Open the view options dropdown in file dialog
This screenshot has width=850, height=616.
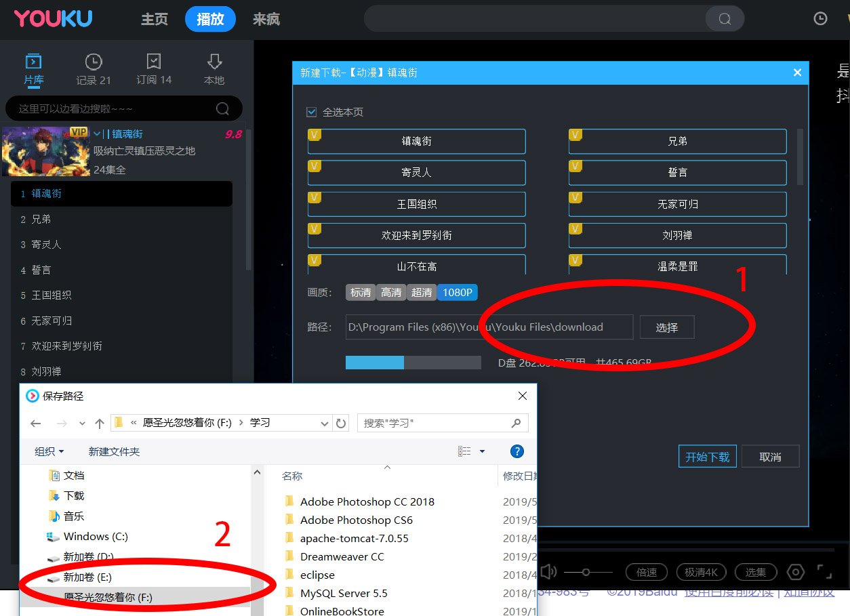[482, 451]
